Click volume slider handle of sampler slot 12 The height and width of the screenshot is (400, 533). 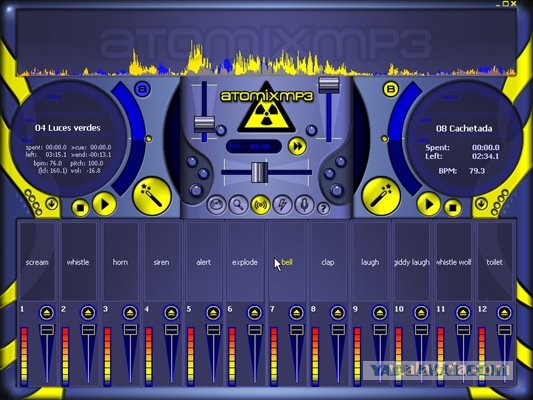point(504,330)
